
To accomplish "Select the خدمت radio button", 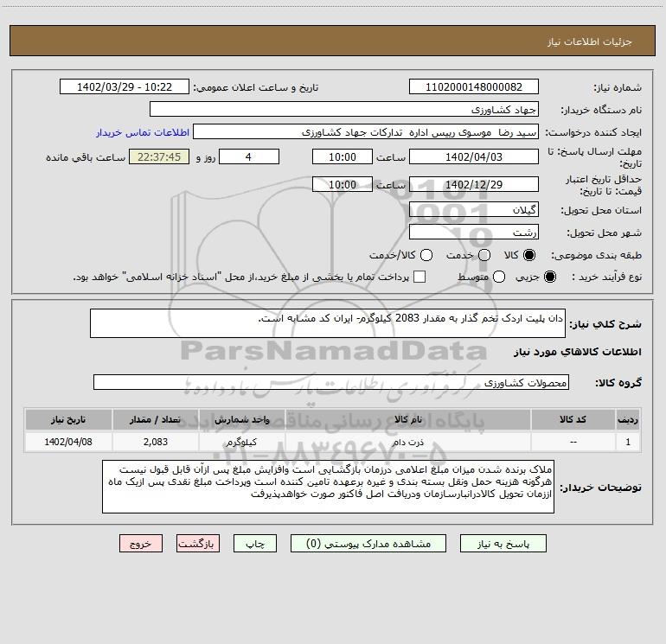I will coord(484,255).
